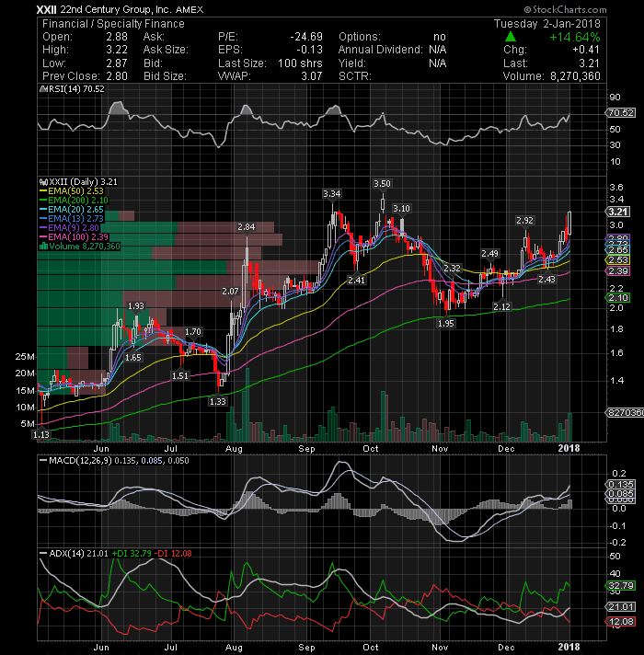Click the small icon before RSI(14) label
Viewport: 644px width, 655px height.
pyautogui.click(x=42, y=89)
